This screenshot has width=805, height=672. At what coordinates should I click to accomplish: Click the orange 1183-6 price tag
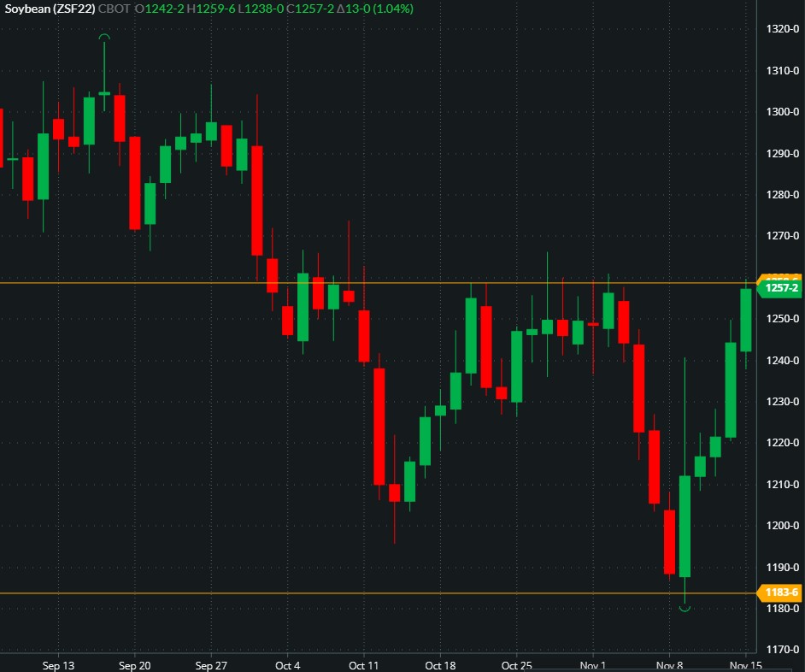pyautogui.click(x=781, y=592)
